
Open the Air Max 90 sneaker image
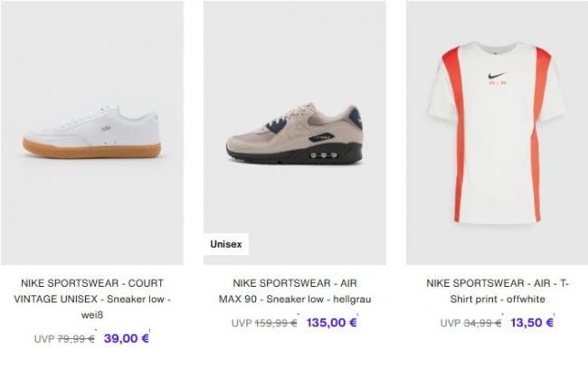(x=295, y=133)
